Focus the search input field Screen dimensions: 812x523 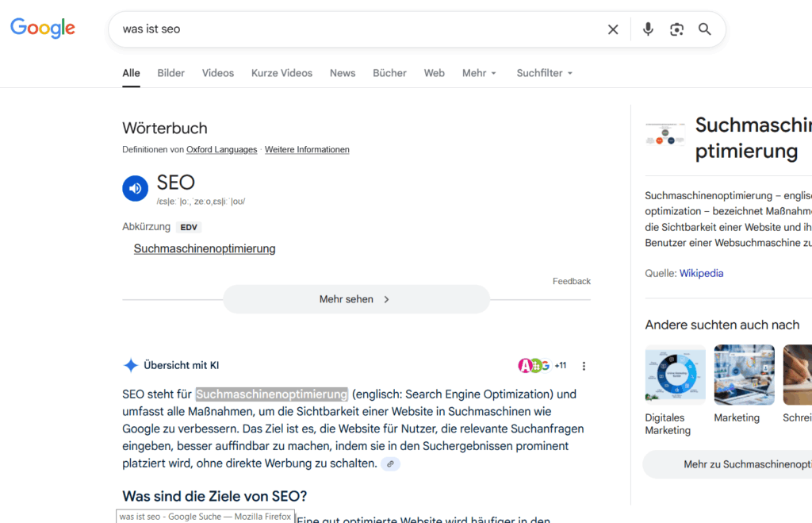pyautogui.click(x=357, y=29)
